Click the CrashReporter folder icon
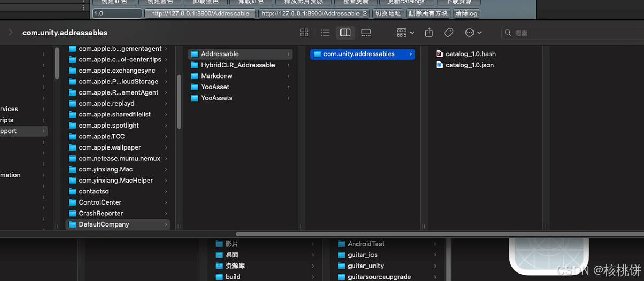This screenshot has width=644, height=281. [x=72, y=213]
